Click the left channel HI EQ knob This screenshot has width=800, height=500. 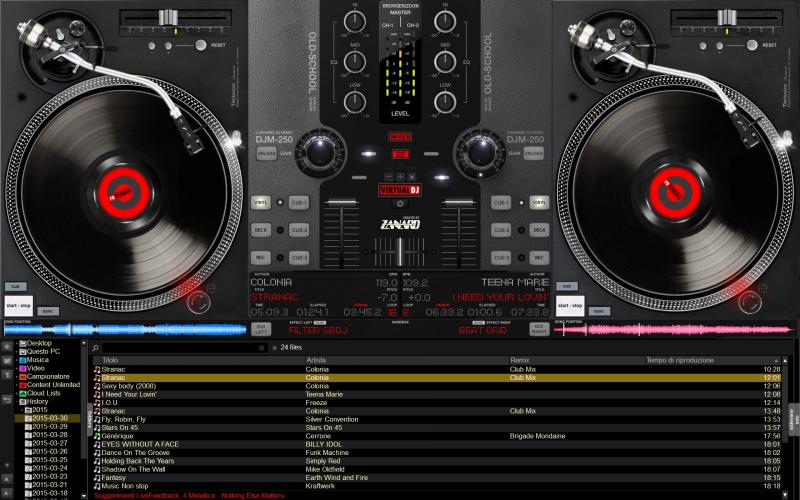355,21
